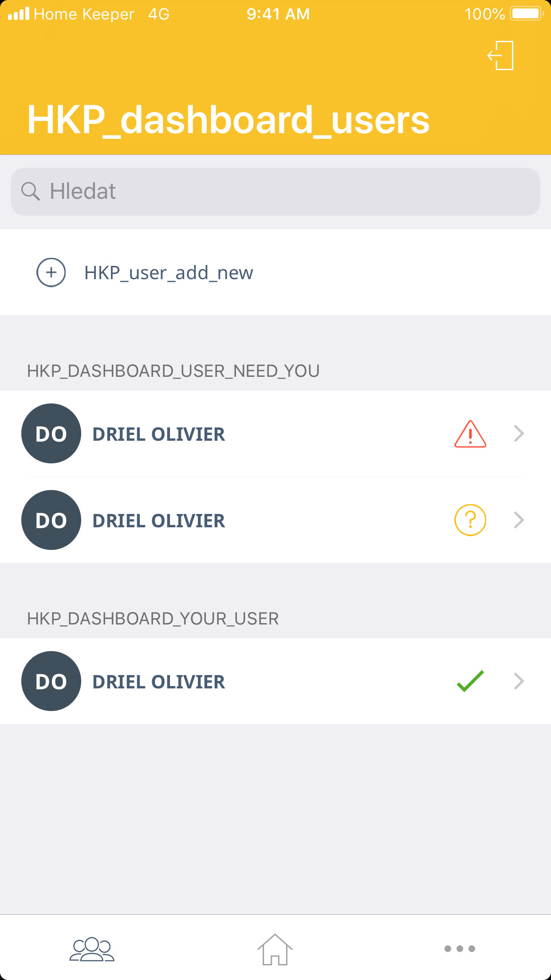Select the DO avatar under YOUR_USER
551x980 pixels.
pos(51,681)
